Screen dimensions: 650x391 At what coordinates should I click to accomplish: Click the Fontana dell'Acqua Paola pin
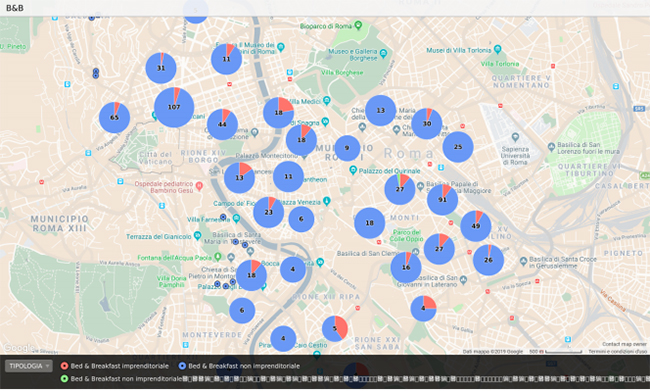coord(217,257)
